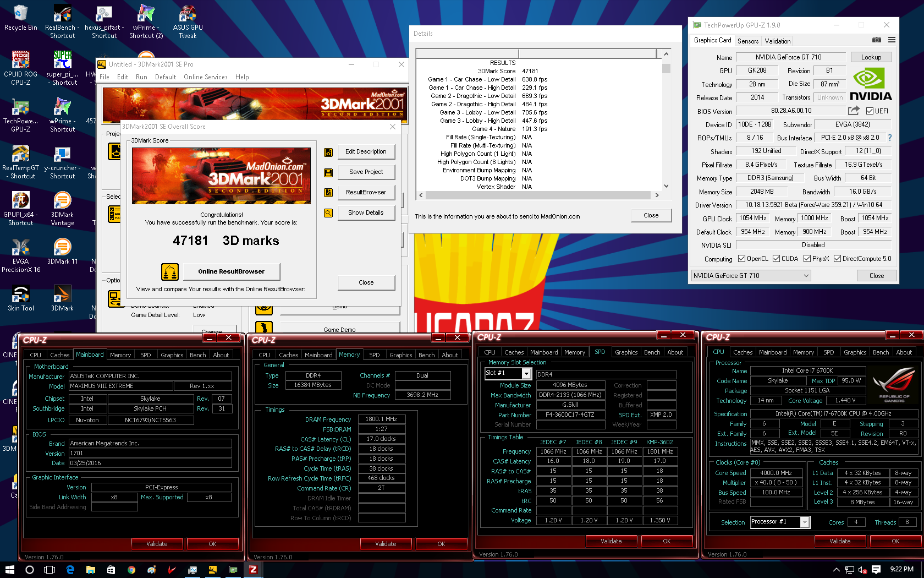The image size is (924, 578).
Task: Click the GPU-Z Name field showing GeForce GT 710
Action: pyautogui.click(x=791, y=57)
